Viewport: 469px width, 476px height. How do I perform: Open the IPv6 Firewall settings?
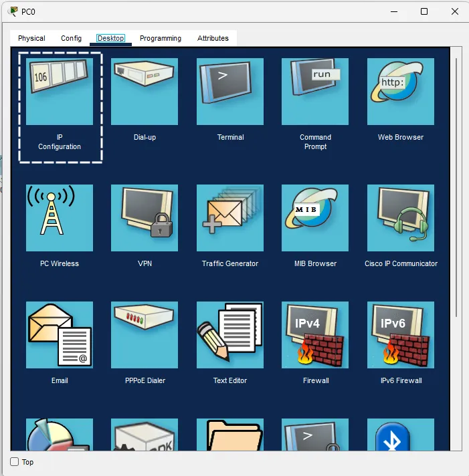[x=400, y=335]
